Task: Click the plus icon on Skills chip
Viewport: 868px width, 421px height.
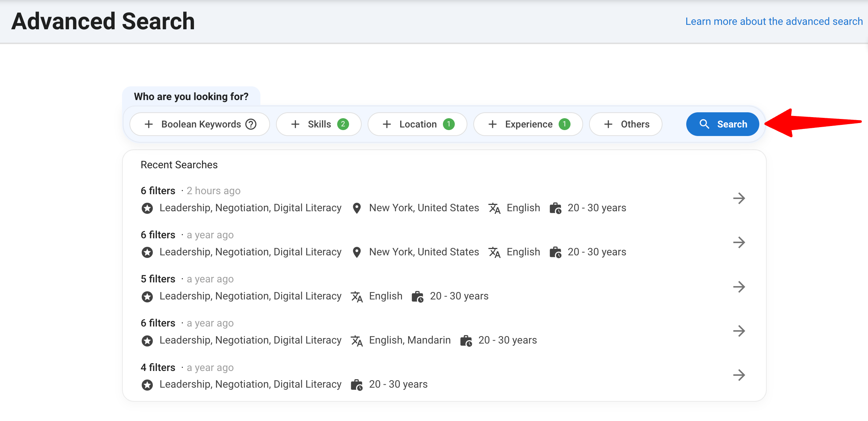Action: click(295, 124)
